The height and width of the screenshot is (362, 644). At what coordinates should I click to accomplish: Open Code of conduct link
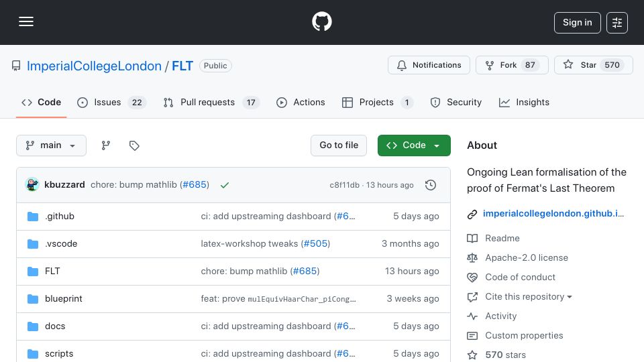(x=520, y=278)
